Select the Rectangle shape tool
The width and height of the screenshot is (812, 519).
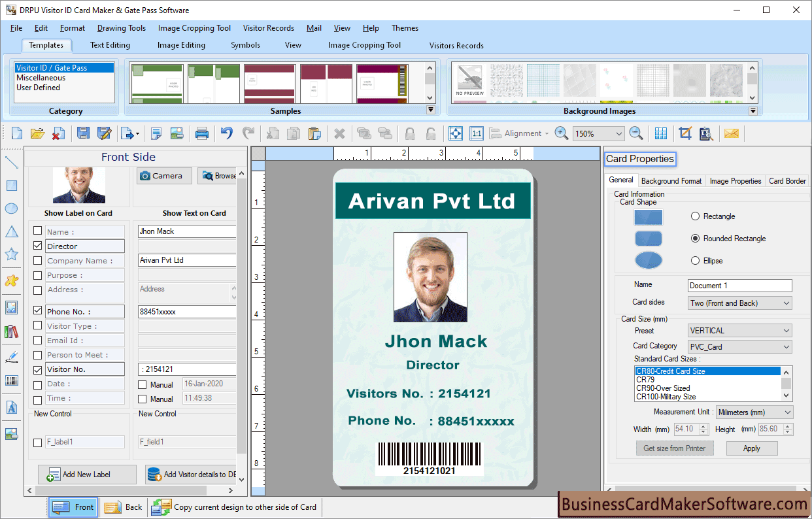coord(11,185)
